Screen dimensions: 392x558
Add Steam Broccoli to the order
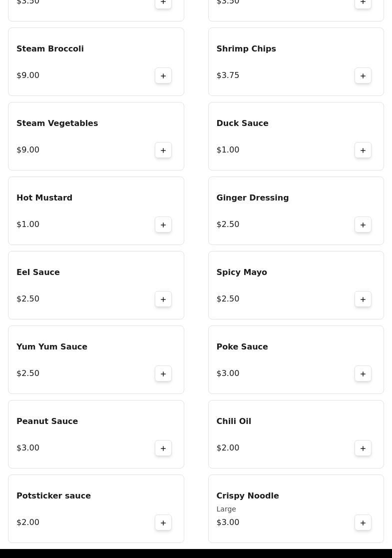(163, 76)
